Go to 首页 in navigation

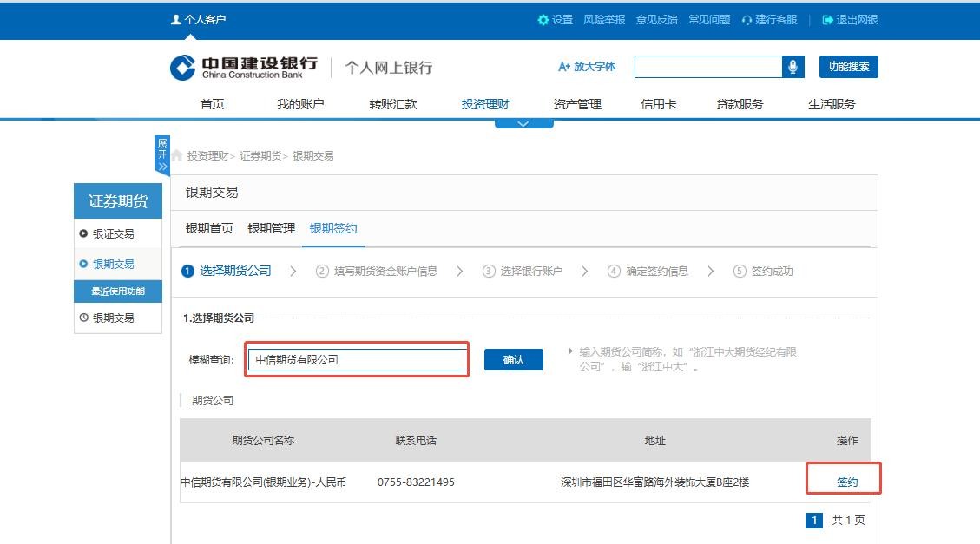tap(212, 104)
